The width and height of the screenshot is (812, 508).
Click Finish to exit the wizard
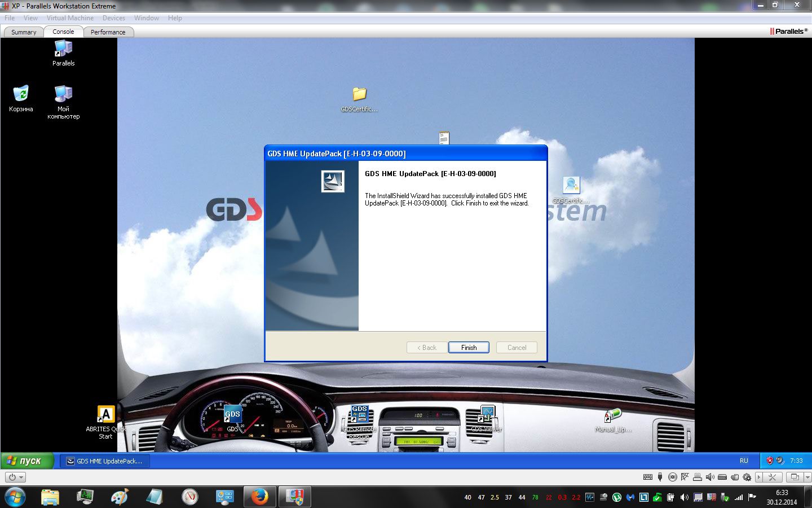[469, 348]
